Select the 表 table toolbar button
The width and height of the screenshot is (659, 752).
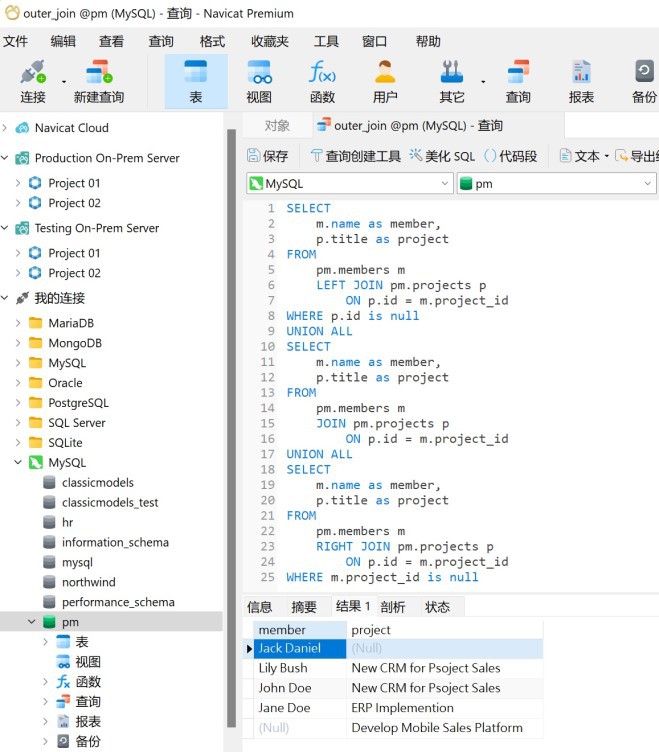click(x=196, y=82)
